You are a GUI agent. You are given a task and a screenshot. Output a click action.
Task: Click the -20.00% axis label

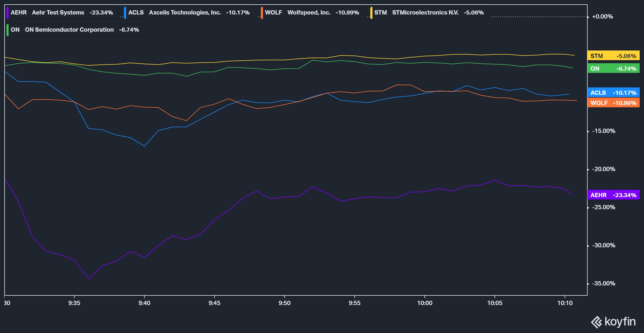pyautogui.click(x=603, y=169)
